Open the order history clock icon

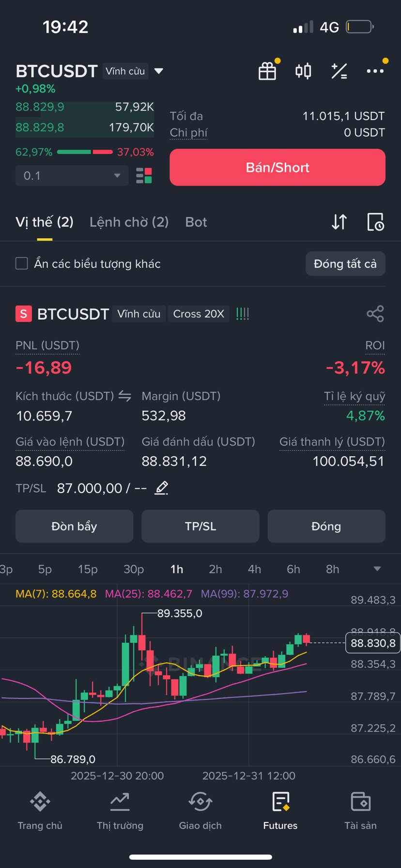click(x=375, y=222)
